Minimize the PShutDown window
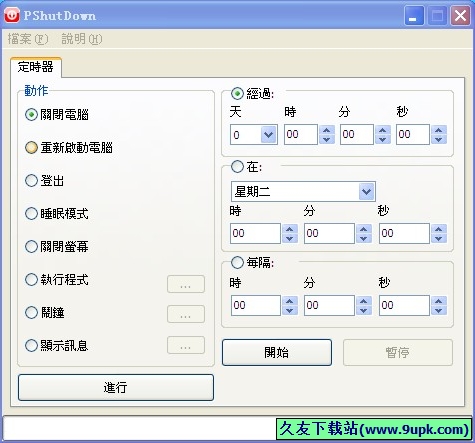475x443 pixels. (x=414, y=15)
